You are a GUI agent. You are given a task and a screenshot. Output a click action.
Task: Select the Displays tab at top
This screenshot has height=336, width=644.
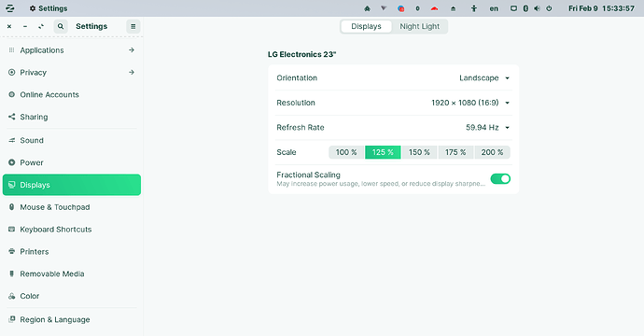[x=366, y=26]
